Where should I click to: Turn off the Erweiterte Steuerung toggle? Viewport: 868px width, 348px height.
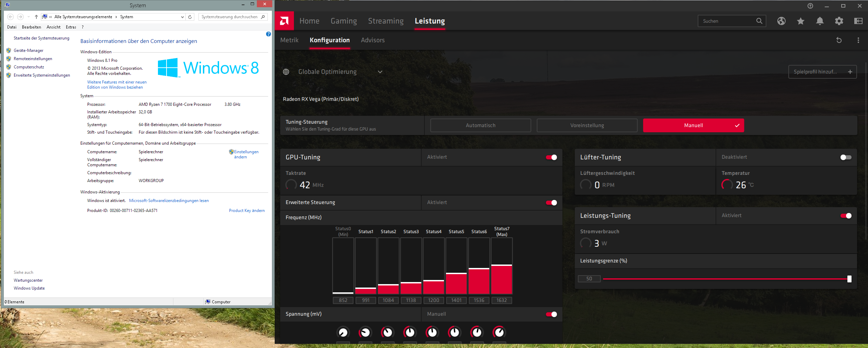(x=551, y=203)
